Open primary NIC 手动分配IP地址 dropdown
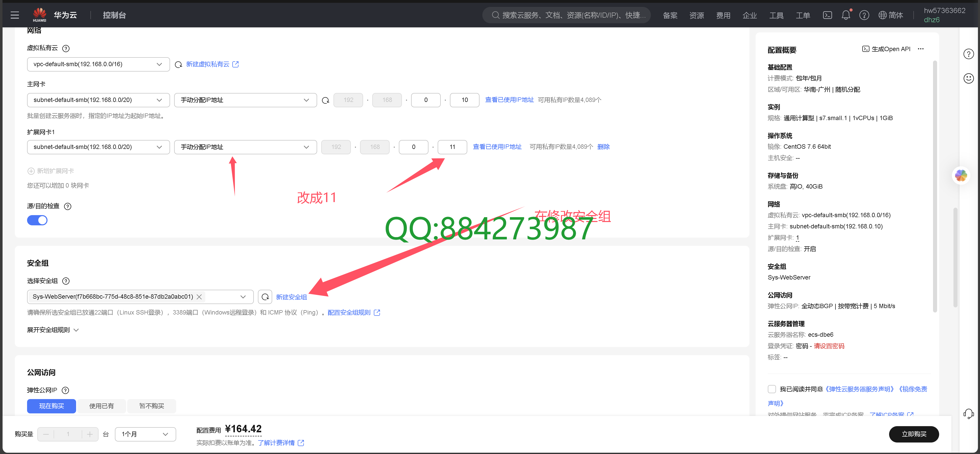980x454 pixels. click(x=245, y=100)
